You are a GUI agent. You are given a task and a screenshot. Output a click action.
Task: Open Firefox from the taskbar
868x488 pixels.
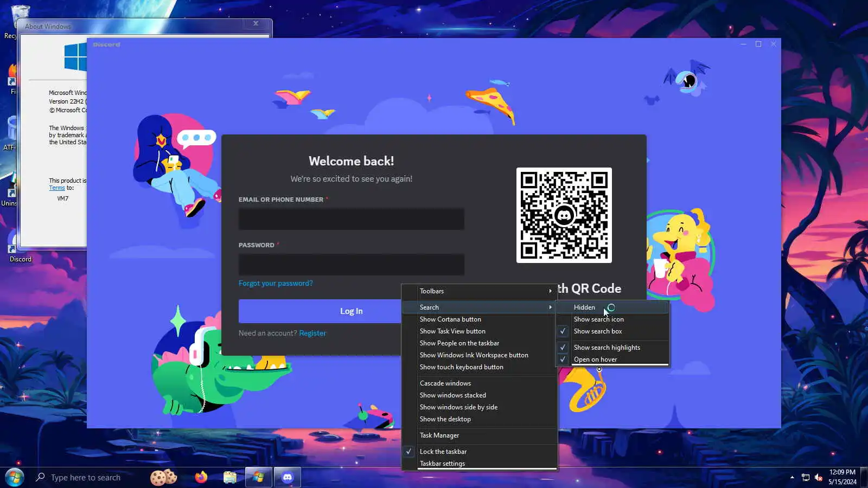201,477
